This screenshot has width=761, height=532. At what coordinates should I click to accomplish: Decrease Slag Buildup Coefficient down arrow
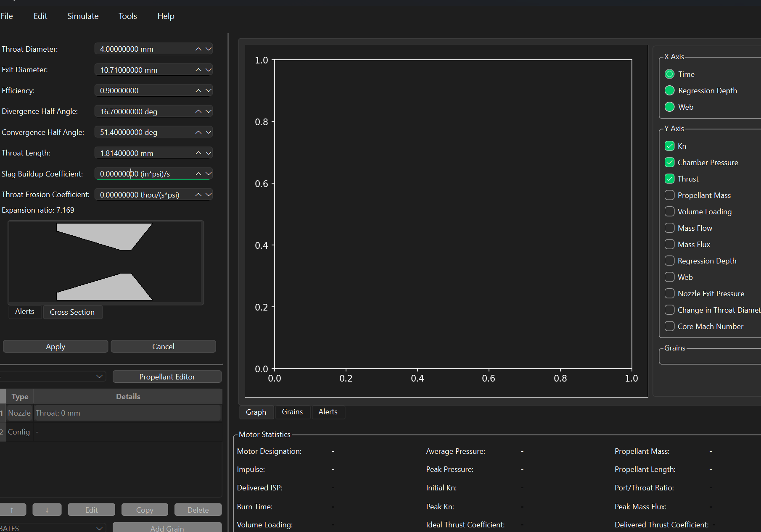(208, 174)
